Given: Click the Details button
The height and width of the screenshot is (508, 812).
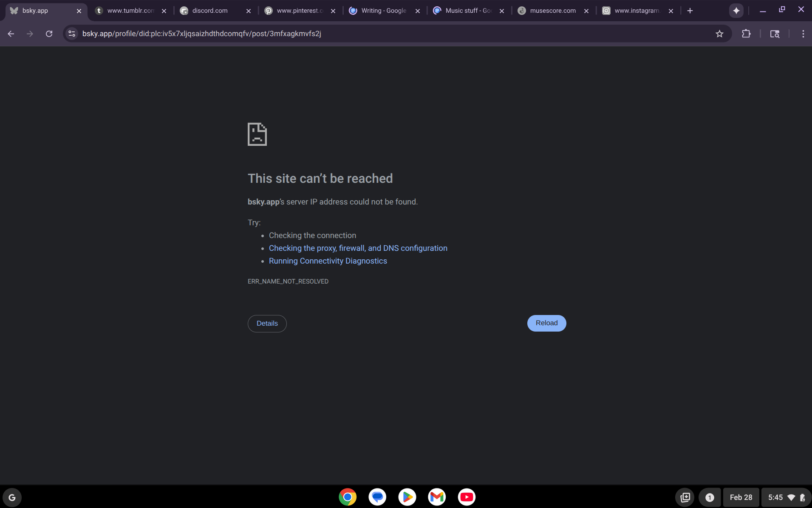Looking at the screenshot, I should click(x=267, y=324).
